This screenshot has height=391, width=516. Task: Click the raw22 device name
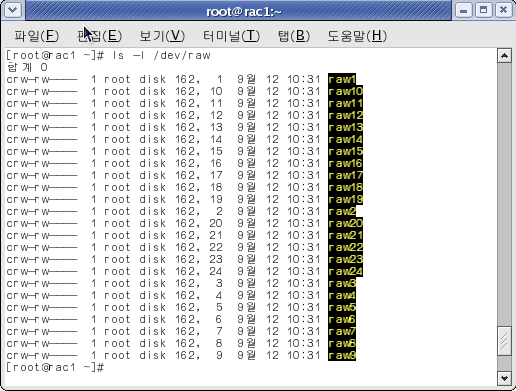click(x=345, y=247)
